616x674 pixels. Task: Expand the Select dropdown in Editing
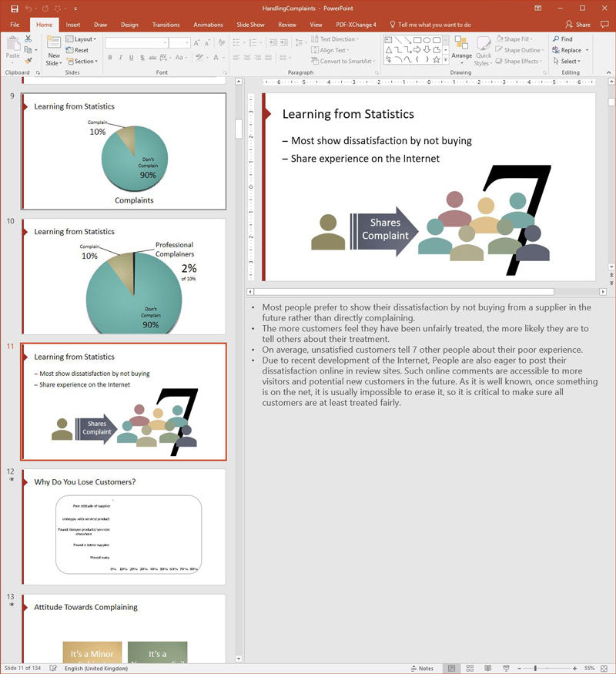[567, 62]
